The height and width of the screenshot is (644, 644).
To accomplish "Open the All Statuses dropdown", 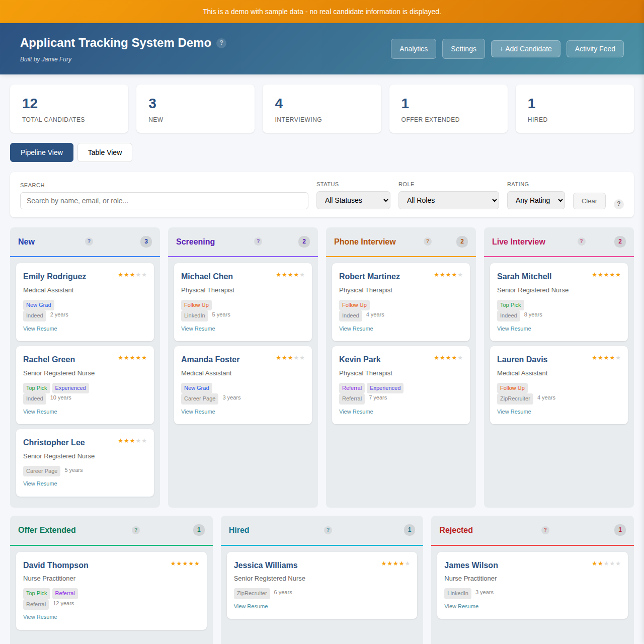I will (x=353, y=200).
